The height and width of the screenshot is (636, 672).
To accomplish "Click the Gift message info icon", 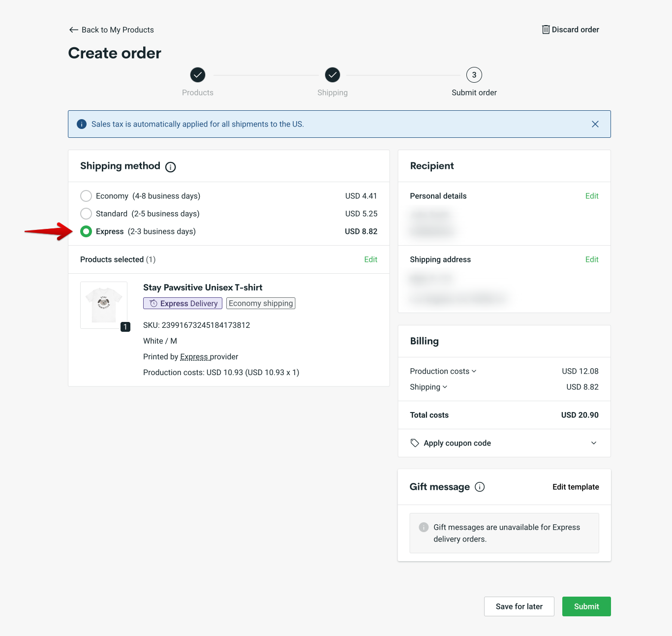I will (480, 487).
